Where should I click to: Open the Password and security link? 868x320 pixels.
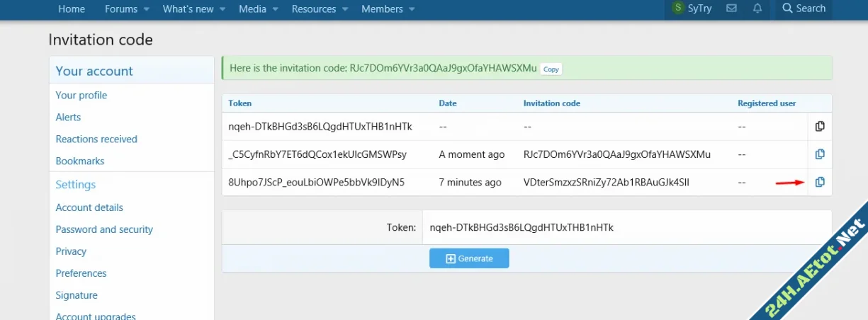click(x=104, y=229)
